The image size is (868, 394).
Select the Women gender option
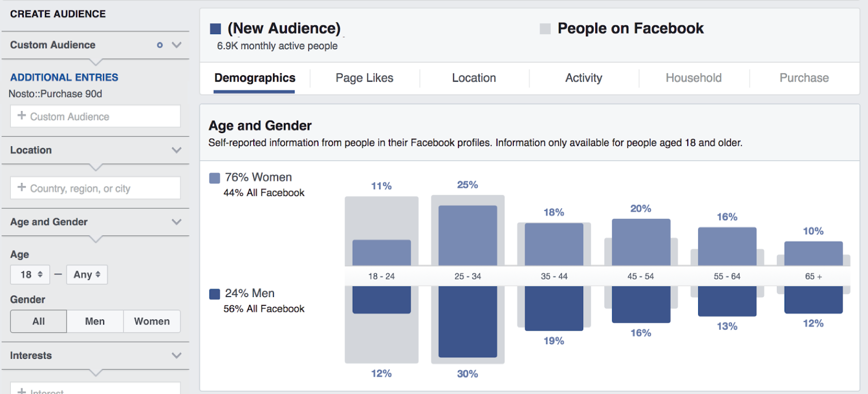click(152, 321)
